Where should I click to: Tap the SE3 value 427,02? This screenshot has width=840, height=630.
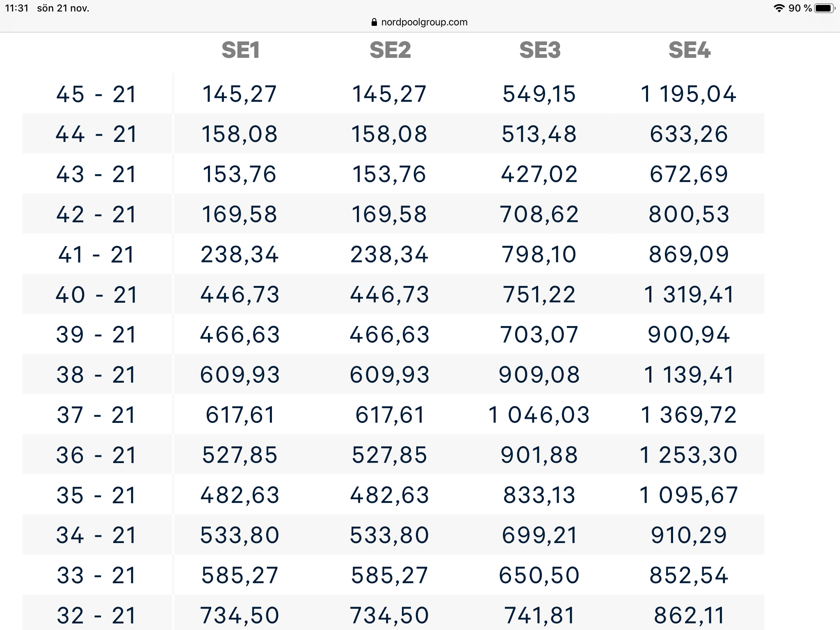pyautogui.click(x=539, y=174)
